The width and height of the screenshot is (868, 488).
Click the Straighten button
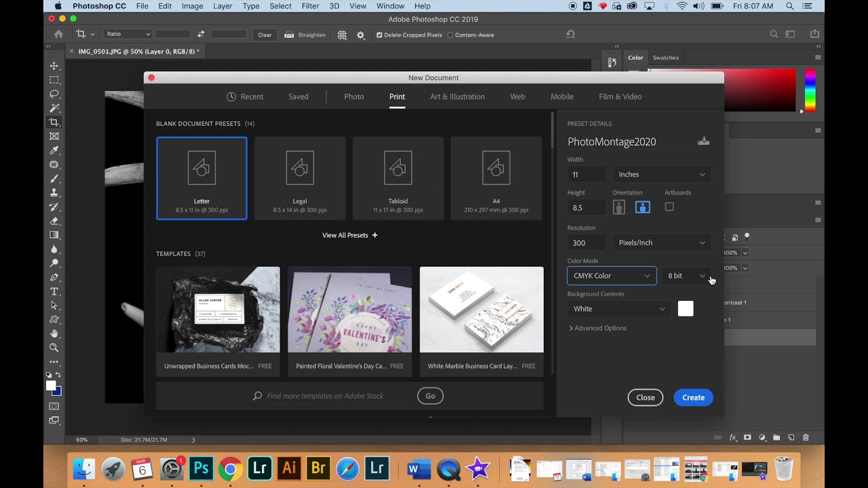[305, 35]
